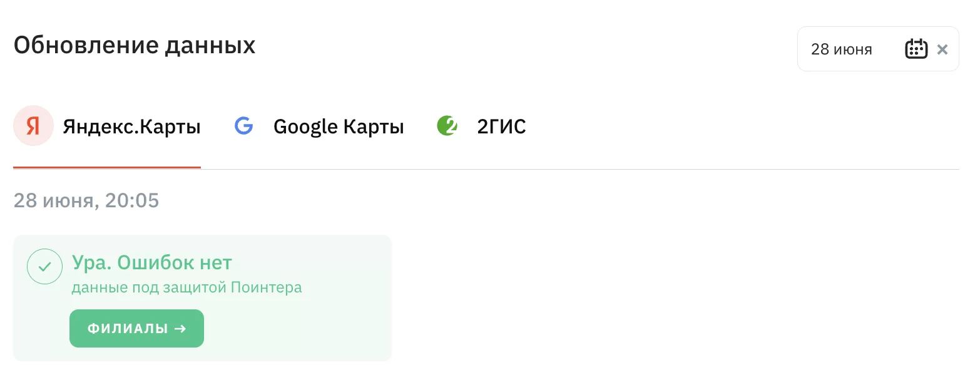
Task: Click the circled green checkmark icon
Action: click(x=44, y=267)
